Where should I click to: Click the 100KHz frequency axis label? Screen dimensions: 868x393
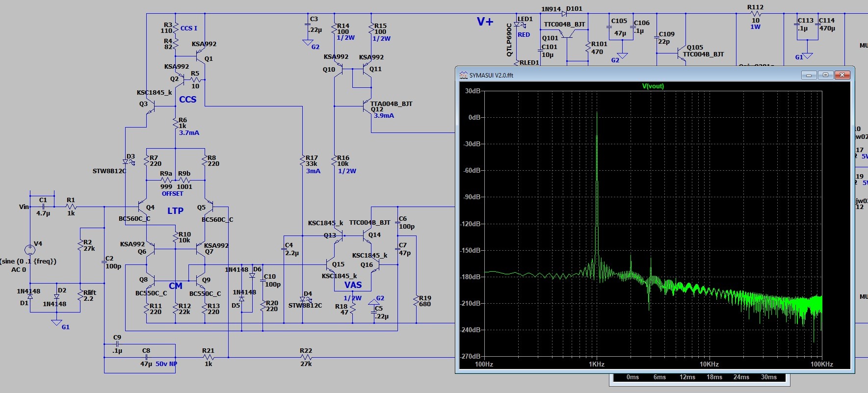[821, 364]
